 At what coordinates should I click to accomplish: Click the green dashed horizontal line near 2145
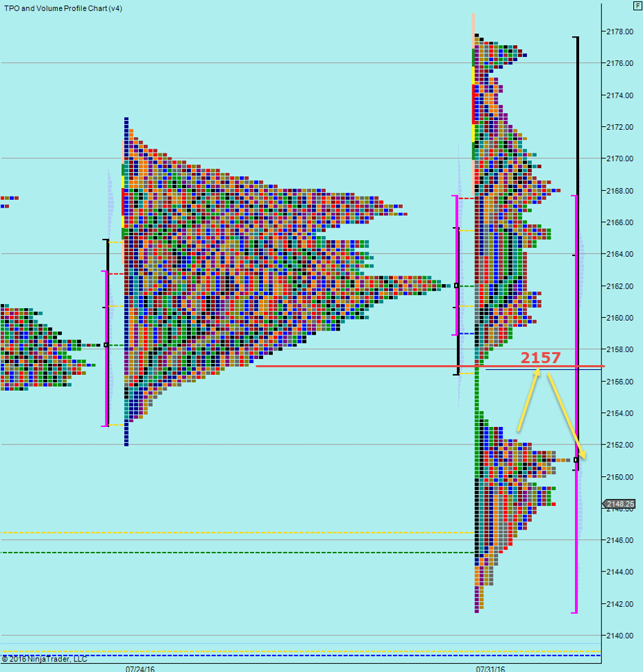pos(208,553)
